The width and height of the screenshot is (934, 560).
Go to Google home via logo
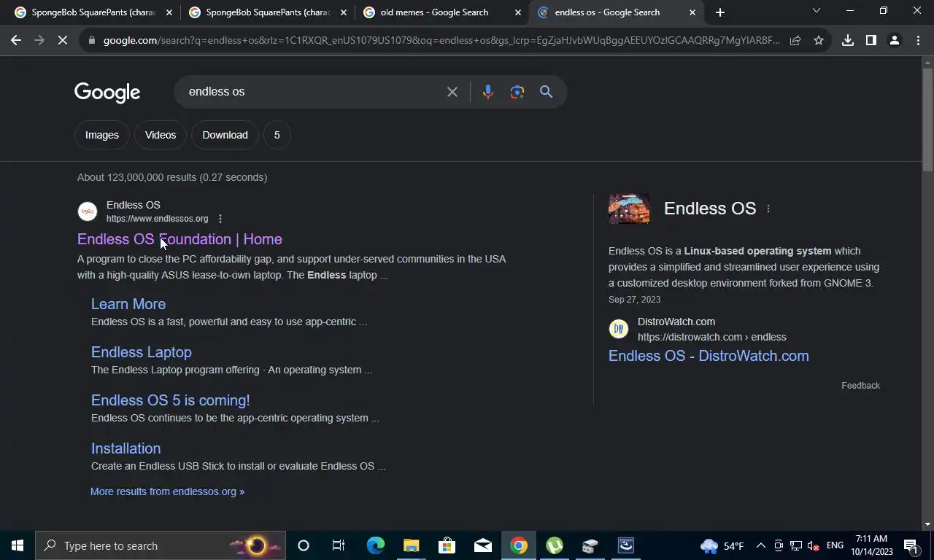pos(107,93)
